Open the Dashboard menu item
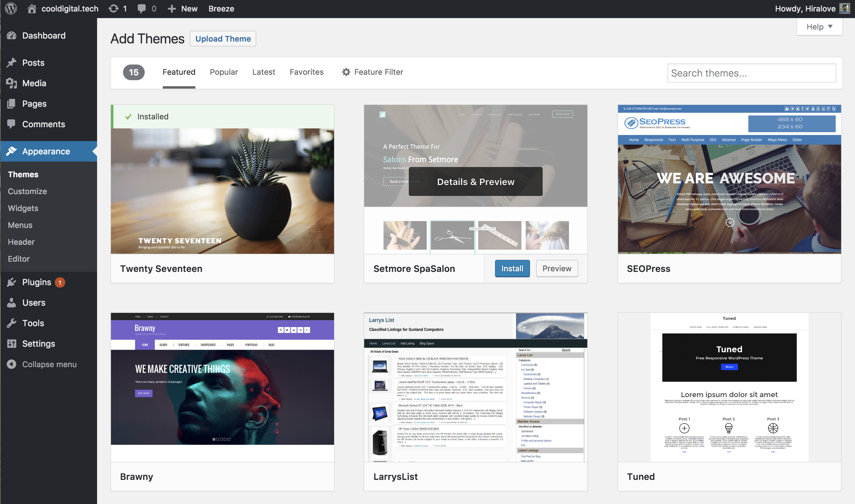 point(49,36)
